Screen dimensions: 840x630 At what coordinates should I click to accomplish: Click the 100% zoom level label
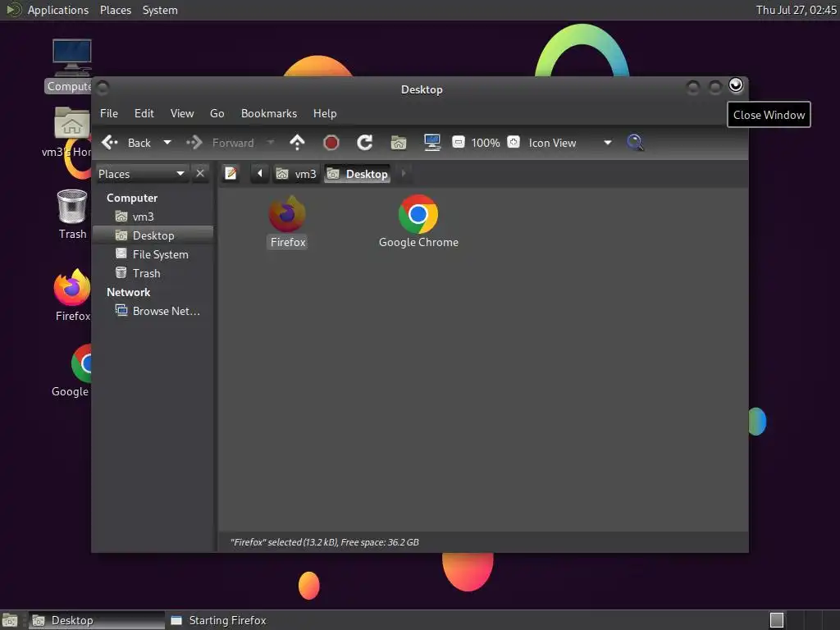[x=486, y=143]
